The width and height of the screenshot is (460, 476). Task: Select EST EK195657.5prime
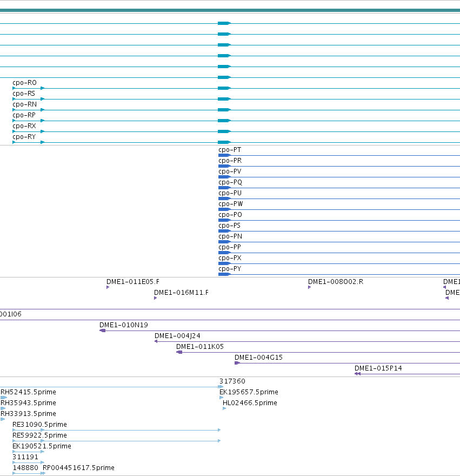(x=249, y=392)
